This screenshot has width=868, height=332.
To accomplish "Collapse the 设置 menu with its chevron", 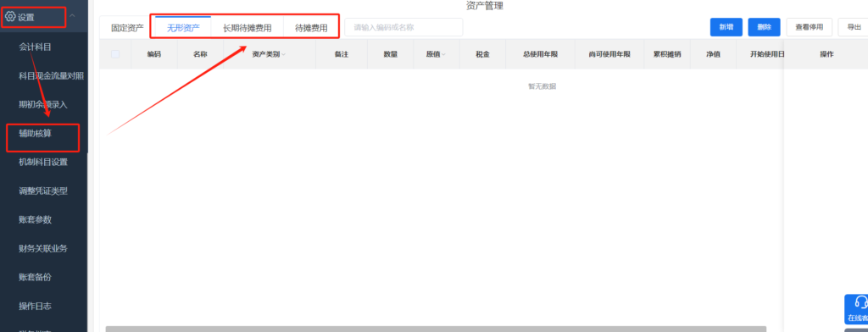I will pos(73,17).
